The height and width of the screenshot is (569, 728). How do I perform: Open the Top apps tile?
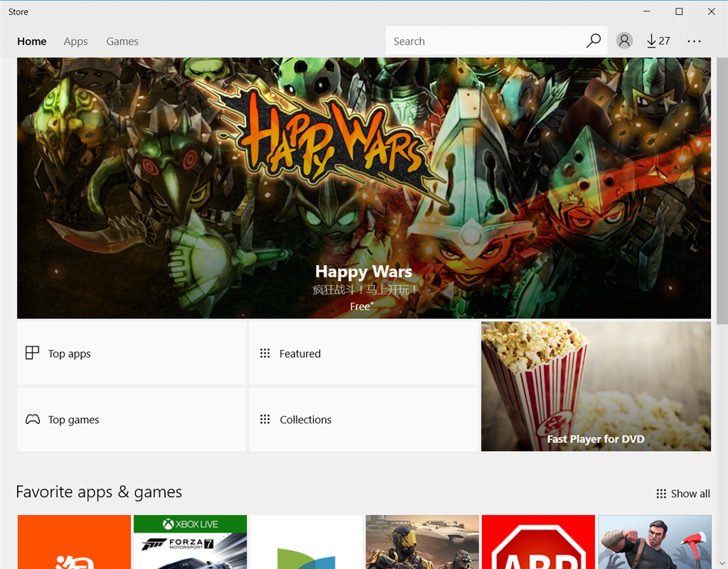point(132,353)
